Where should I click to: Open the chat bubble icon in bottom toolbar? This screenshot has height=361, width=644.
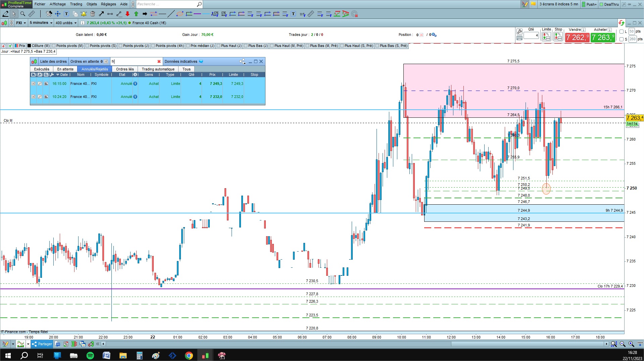58,344
